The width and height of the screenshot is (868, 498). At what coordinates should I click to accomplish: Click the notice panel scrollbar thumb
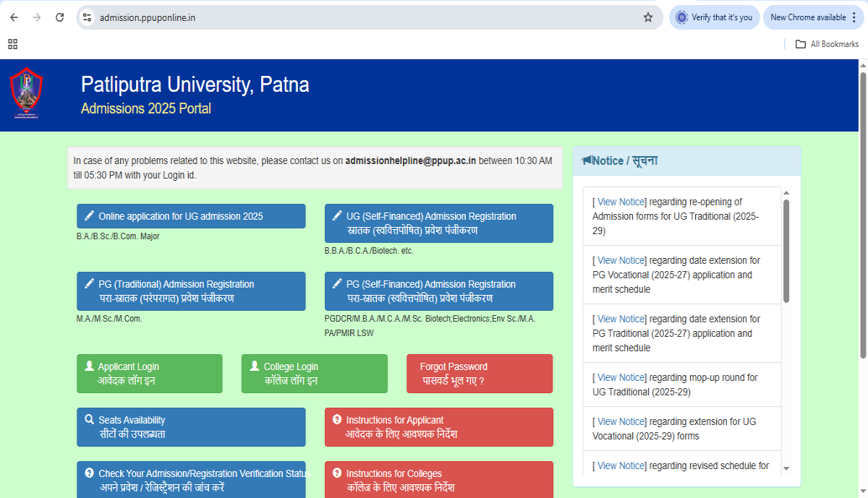[x=786, y=251]
